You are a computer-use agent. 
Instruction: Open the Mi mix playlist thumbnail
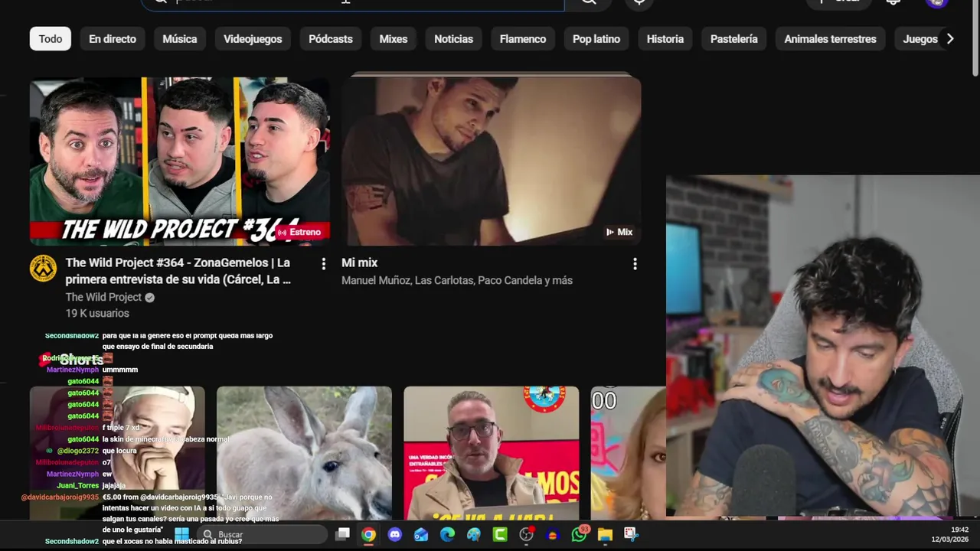click(x=492, y=161)
